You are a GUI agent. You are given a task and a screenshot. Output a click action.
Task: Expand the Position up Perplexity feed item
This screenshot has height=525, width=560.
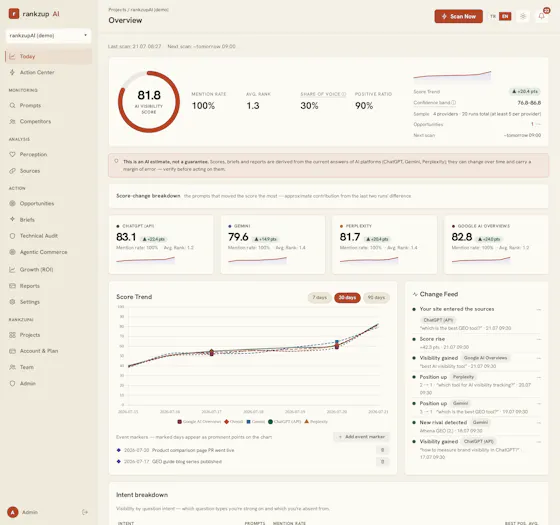539,377
